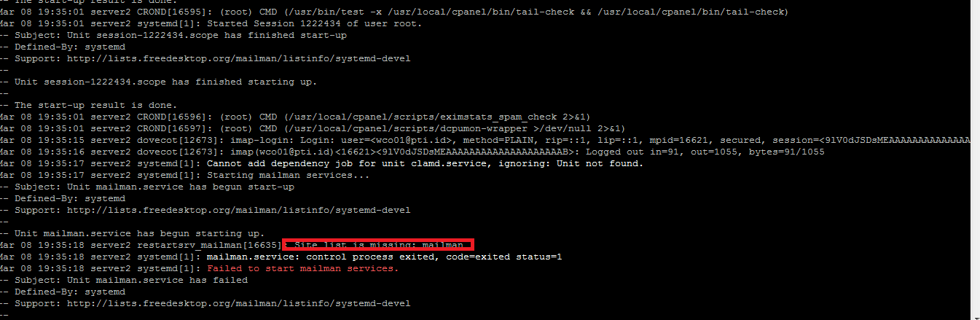This screenshot has height=320, width=980.
Task: Click the bold clamd.service dependency warning line
Action: click(x=426, y=163)
